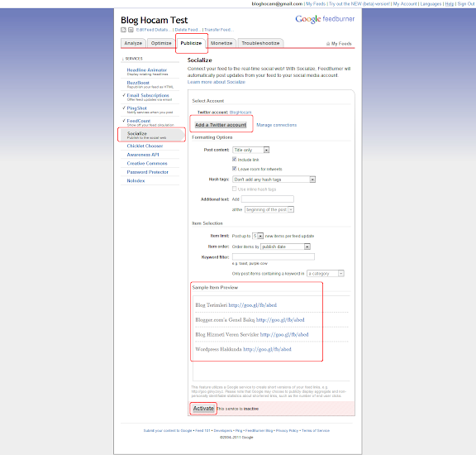The image size is (476, 455).
Task: Click My Feeds link in top bar
Action: coord(316,4)
